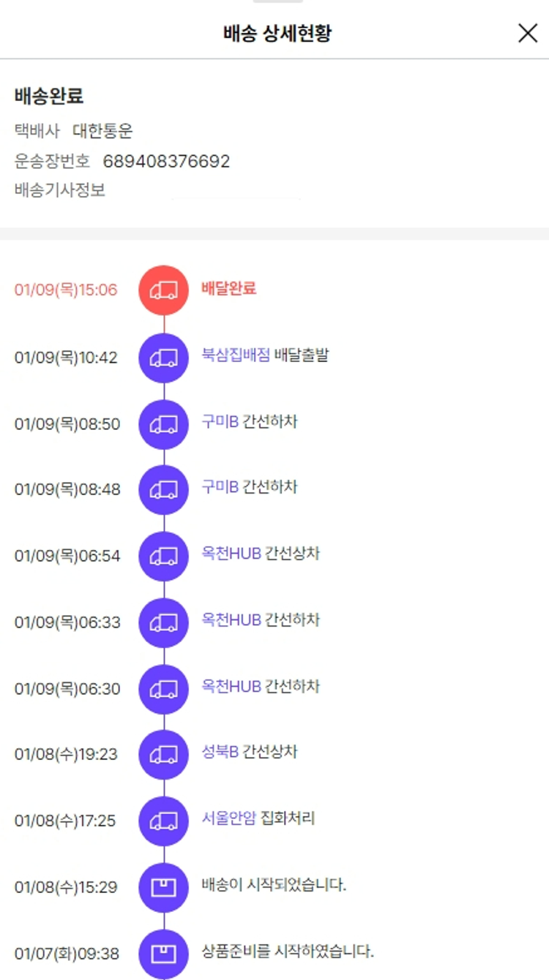Click truck icon for 북삼집배점 배달출발

[164, 358]
